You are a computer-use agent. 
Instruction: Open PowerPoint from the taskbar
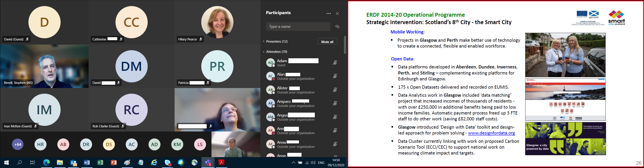(x=114, y=163)
